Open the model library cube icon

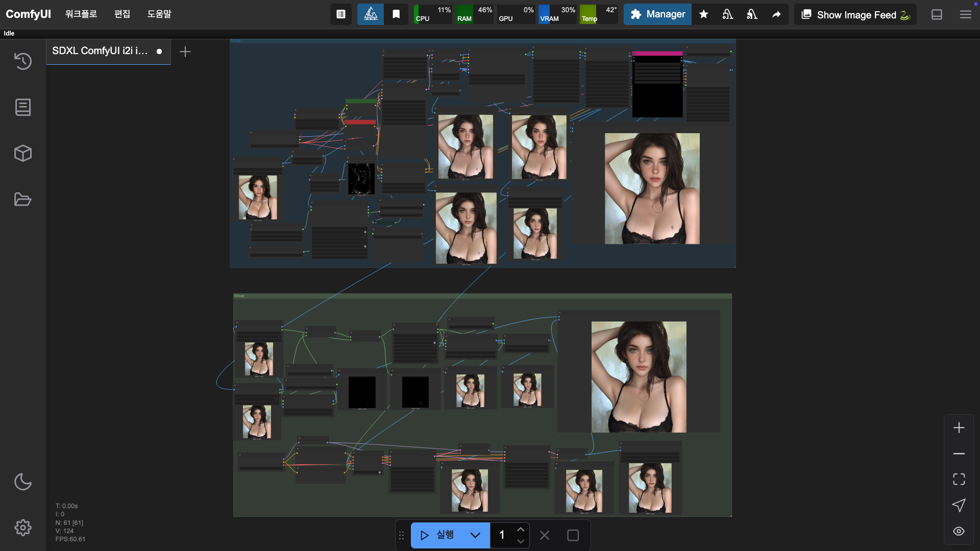coord(23,153)
